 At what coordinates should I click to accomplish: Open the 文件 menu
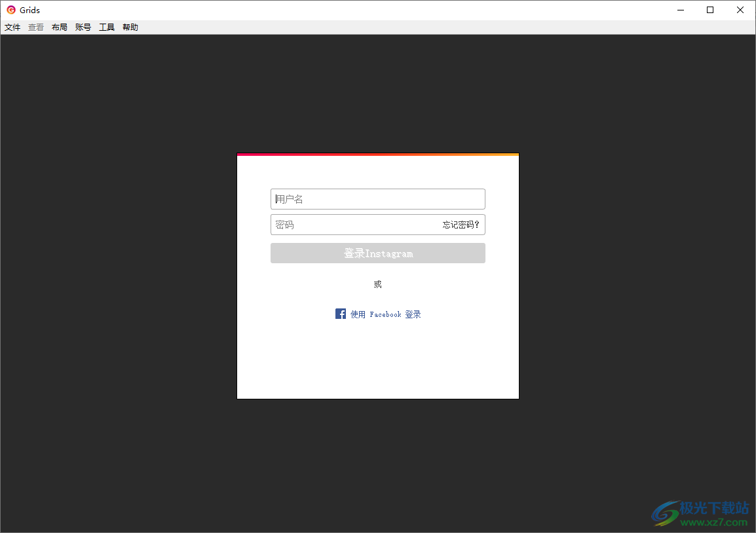coord(12,28)
